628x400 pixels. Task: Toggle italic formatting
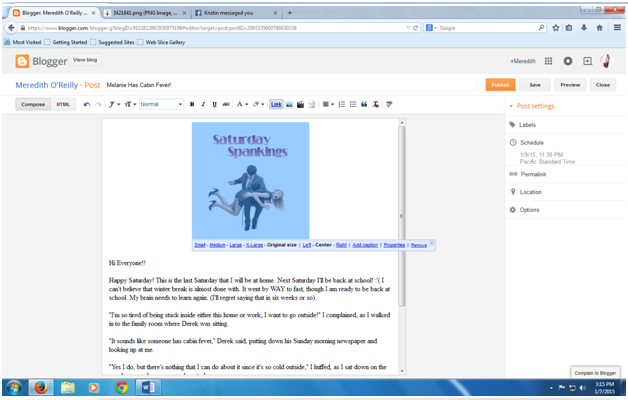(x=203, y=105)
